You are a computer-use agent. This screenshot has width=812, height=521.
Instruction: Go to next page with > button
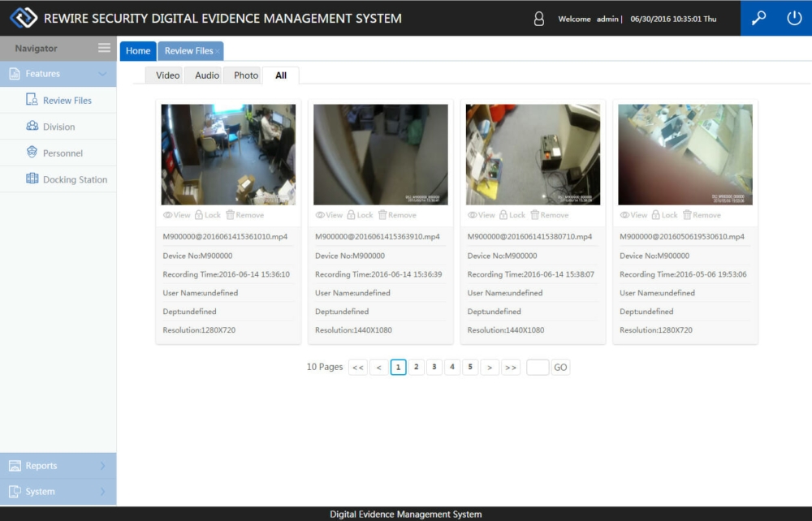(490, 368)
